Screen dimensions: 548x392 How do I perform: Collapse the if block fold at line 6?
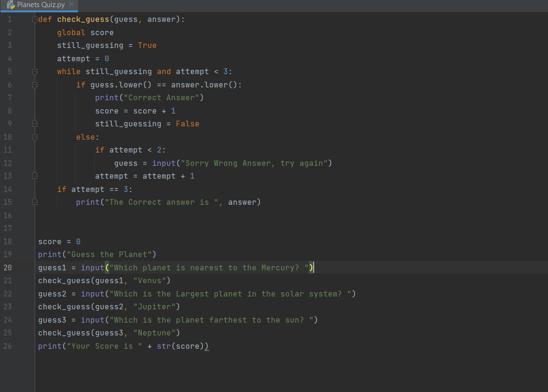click(x=35, y=85)
